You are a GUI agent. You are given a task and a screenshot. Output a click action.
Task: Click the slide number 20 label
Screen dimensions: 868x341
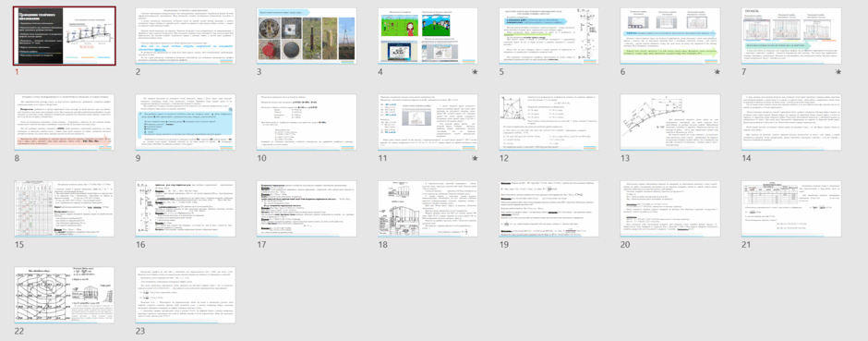(x=625, y=245)
